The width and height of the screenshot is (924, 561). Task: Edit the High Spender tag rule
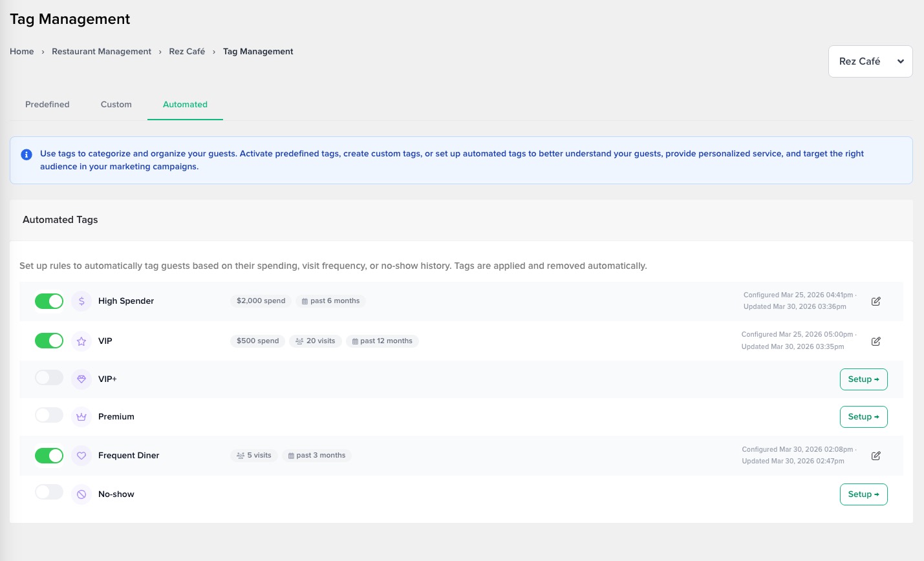[x=876, y=301]
